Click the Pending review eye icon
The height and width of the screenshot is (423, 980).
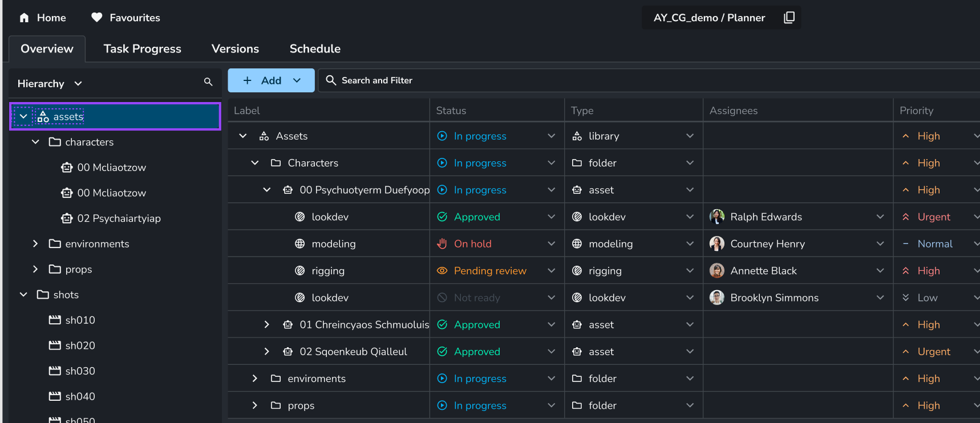click(x=442, y=271)
